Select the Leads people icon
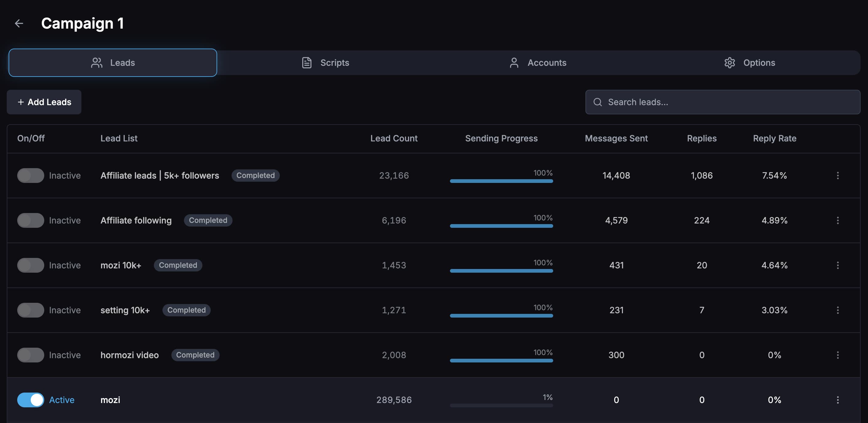The height and width of the screenshot is (423, 868). pos(97,62)
